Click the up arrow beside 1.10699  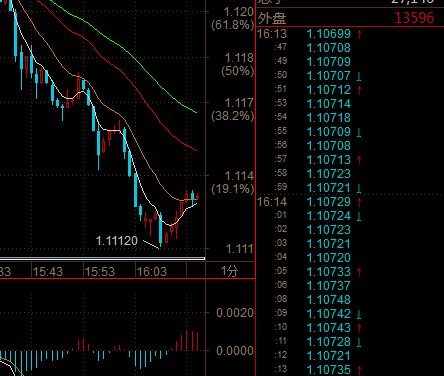pos(359,34)
